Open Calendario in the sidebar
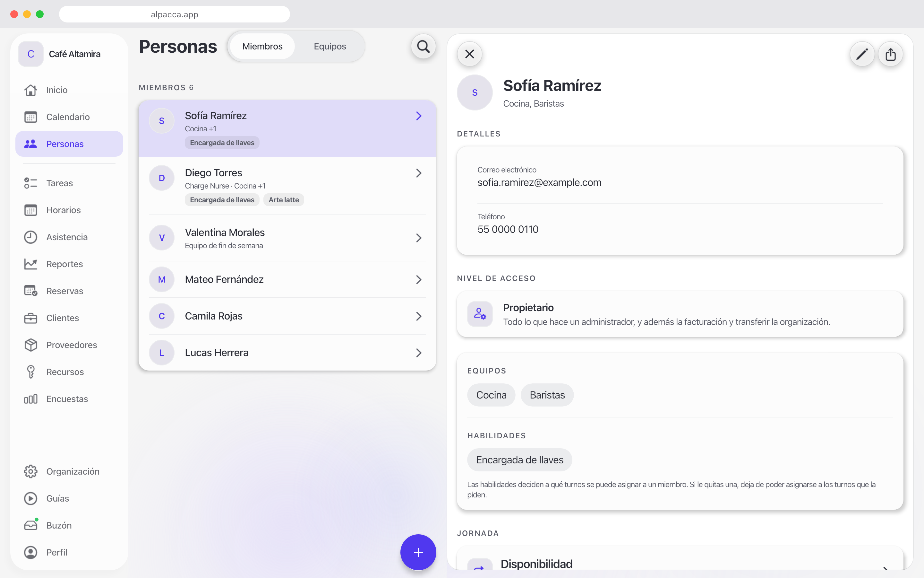 pos(69,117)
